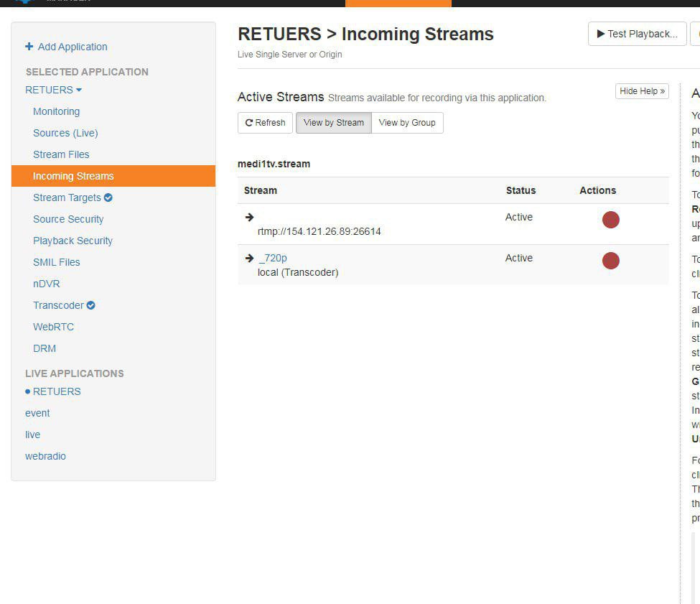Open the WebRTC page
The width and height of the screenshot is (700, 604).
53,327
